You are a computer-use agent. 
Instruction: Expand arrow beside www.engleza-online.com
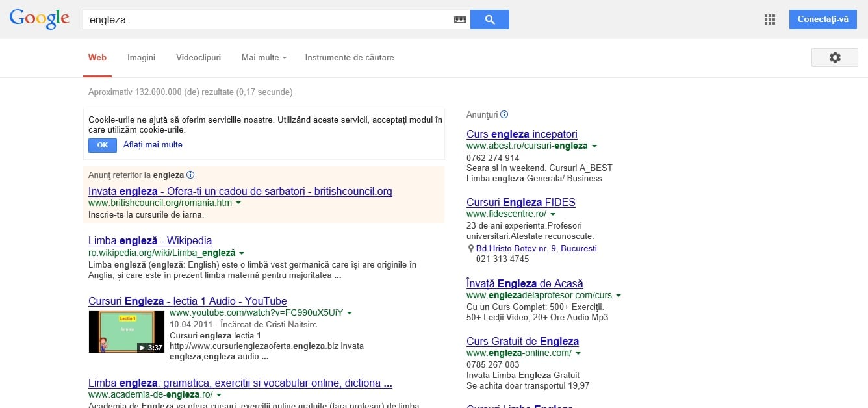(578, 353)
